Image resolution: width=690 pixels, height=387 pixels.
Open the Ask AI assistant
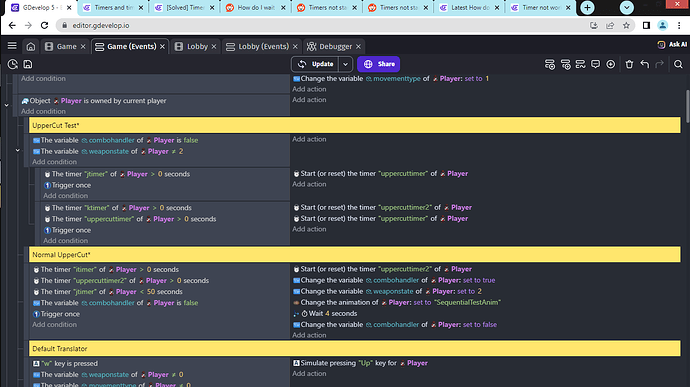pyautogui.click(x=672, y=44)
